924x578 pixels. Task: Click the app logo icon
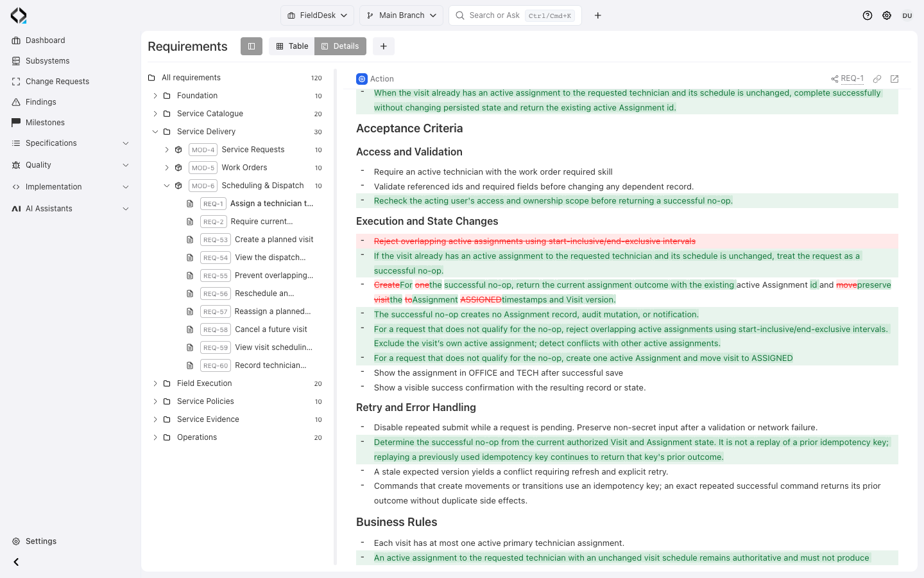coord(19,15)
